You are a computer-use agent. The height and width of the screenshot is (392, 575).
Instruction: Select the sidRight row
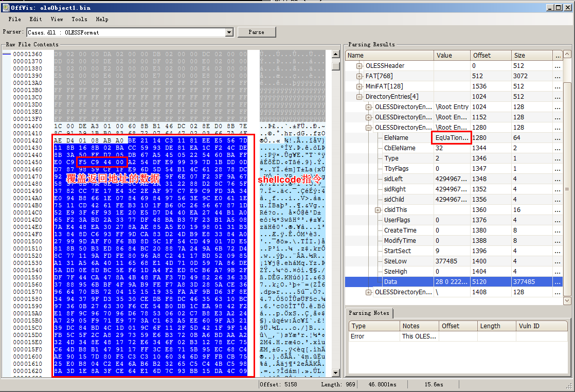[454, 189]
